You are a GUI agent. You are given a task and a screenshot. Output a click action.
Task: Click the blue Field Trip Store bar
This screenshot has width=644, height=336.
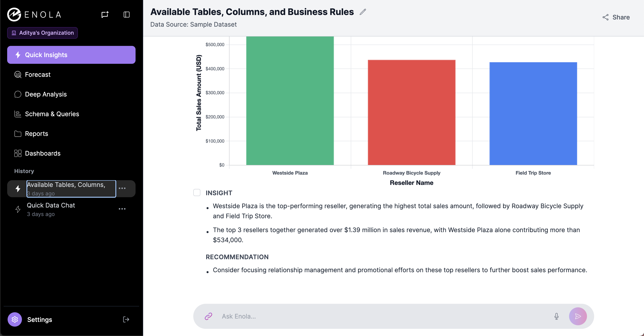point(533,113)
